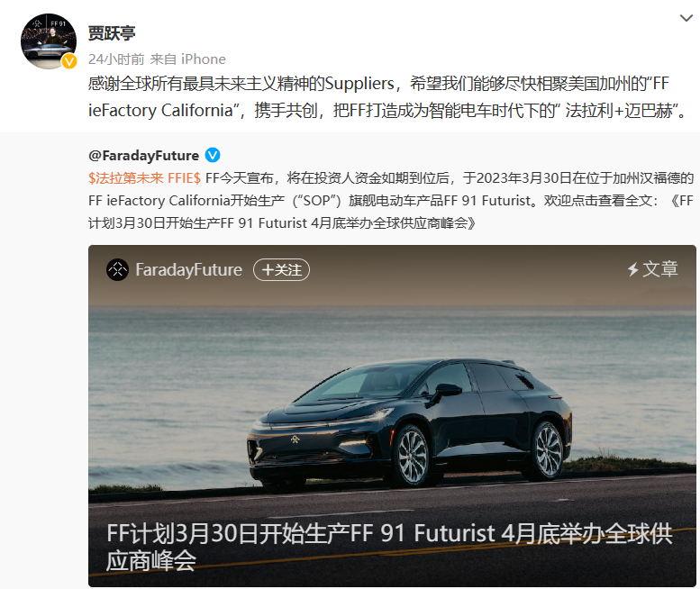
Task: Click the username 贾跃亭
Action: (x=111, y=33)
